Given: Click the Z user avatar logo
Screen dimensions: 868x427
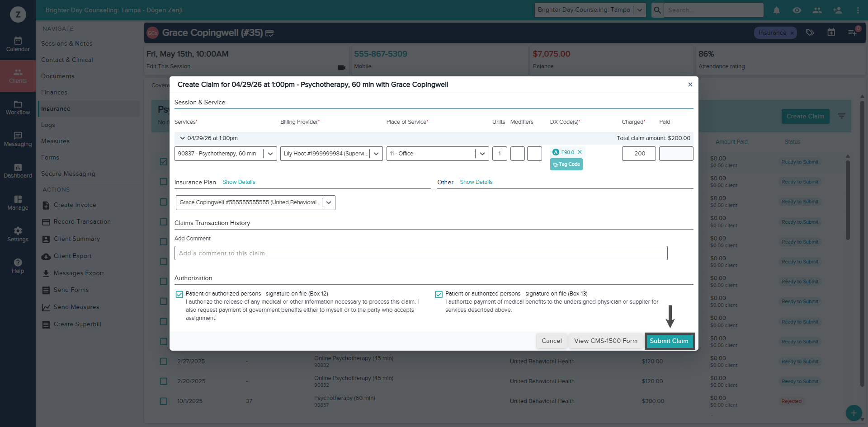Looking at the screenshot, I should pos(18,14).
